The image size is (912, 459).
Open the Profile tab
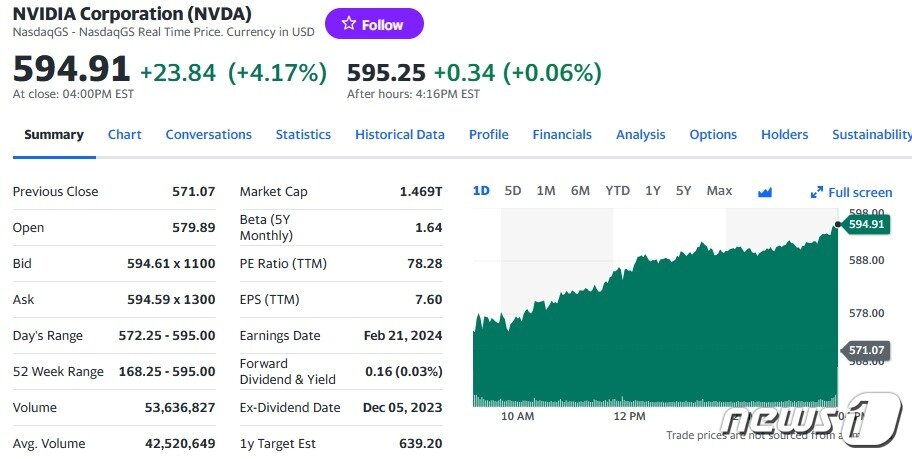pyautogui.click(x=489, y=135)
